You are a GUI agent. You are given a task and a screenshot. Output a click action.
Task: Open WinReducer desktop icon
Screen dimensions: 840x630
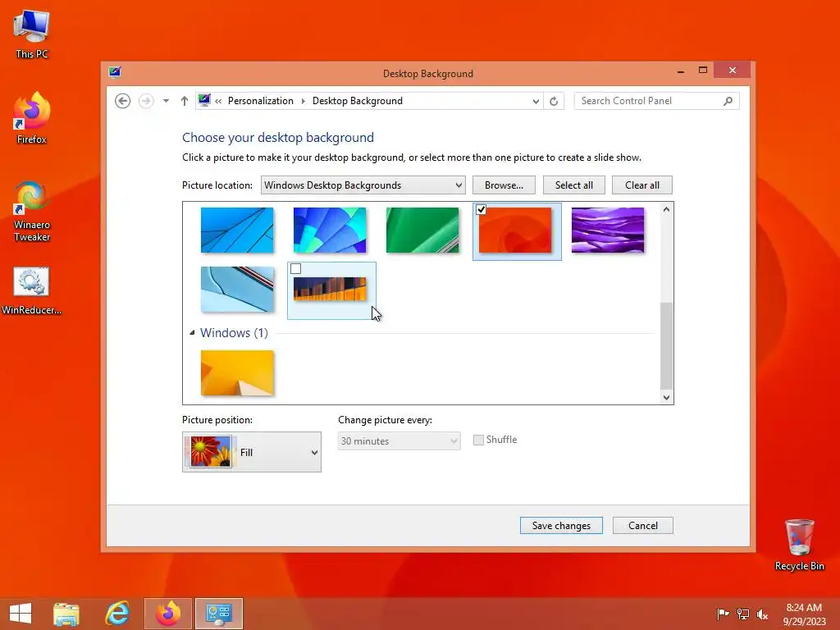32,291
